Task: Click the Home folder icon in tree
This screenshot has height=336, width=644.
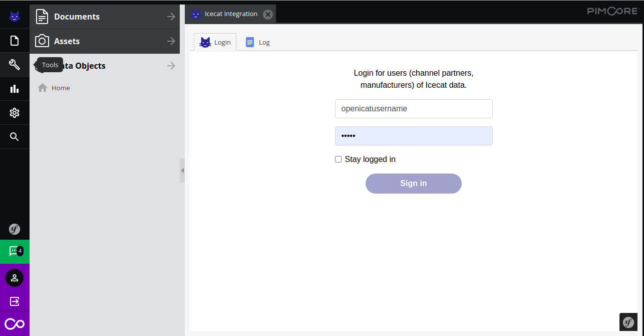Action: click(43, 88)
